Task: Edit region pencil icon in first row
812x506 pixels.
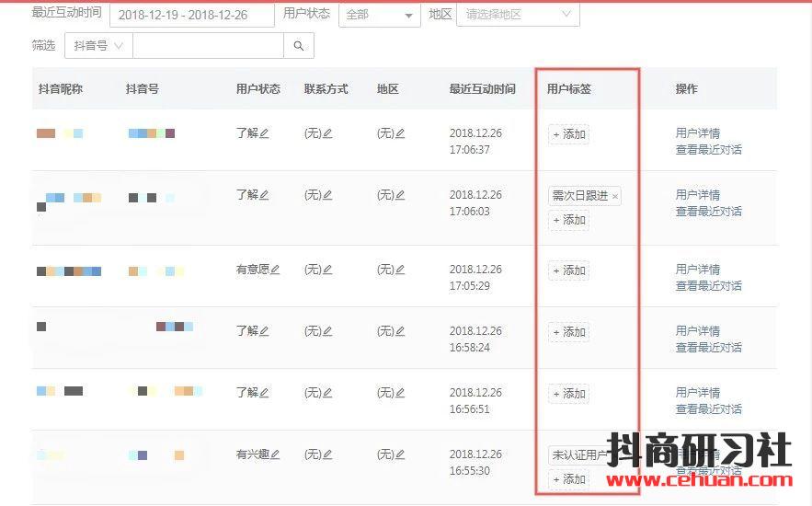Action: click(400, 133)
